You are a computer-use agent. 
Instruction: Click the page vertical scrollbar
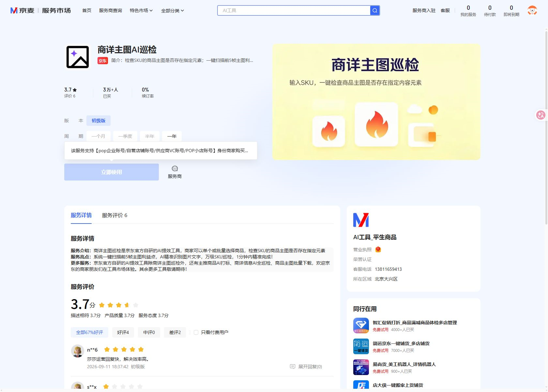pyautogui.click(x=546, y=127)
